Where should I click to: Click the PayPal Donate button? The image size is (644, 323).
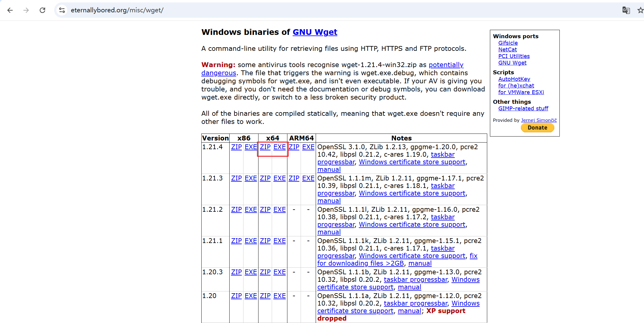point(537,128)
